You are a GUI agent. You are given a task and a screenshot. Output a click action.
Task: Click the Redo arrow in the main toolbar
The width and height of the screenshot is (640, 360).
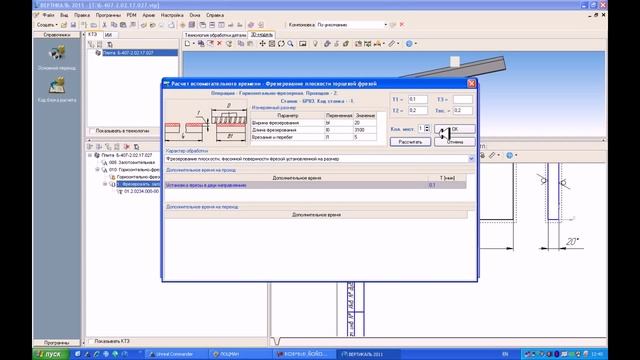153,25
